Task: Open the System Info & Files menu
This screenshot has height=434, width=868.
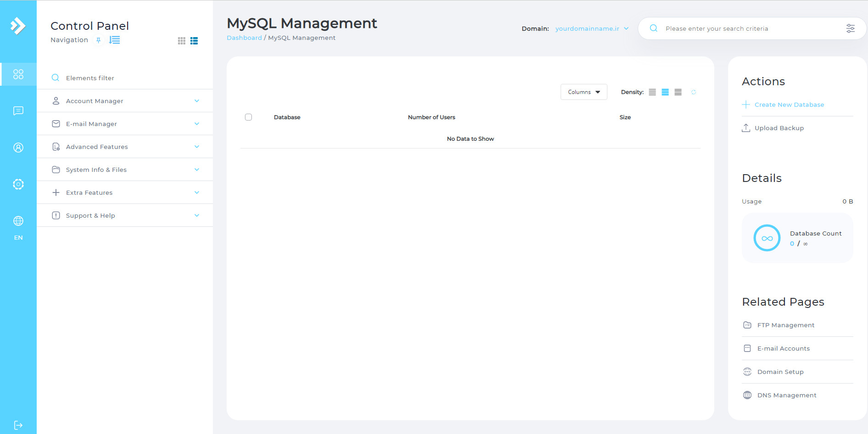Action: 125,170
